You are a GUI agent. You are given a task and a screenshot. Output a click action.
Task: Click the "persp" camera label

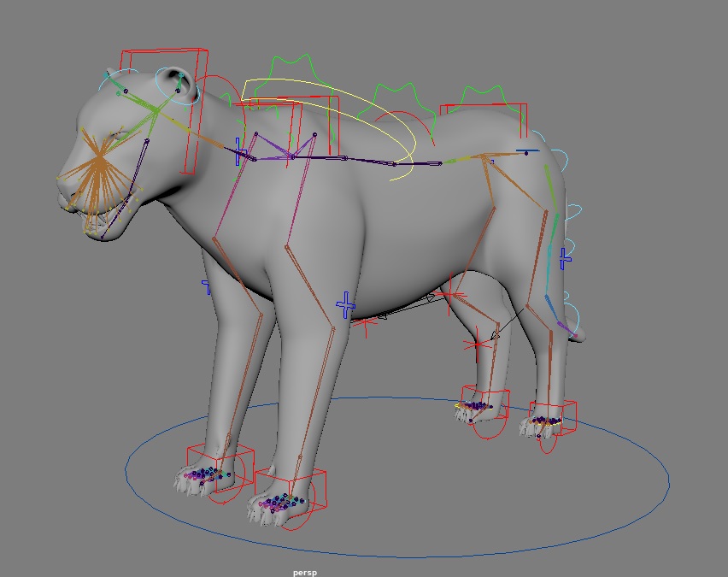coord(305,573)
